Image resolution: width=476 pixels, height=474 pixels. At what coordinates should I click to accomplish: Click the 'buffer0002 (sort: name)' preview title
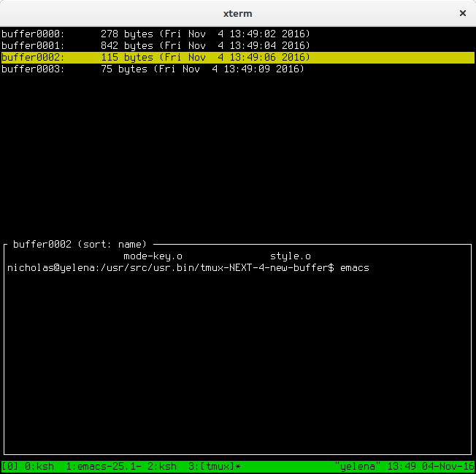point(80,245)
